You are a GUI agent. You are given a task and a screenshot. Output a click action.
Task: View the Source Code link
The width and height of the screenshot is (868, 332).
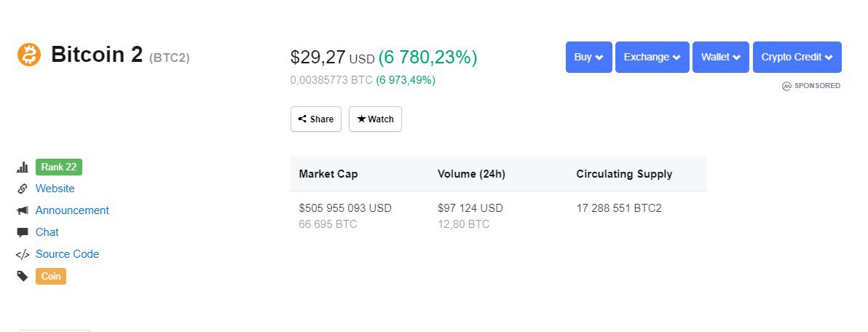tap(67, 255)
